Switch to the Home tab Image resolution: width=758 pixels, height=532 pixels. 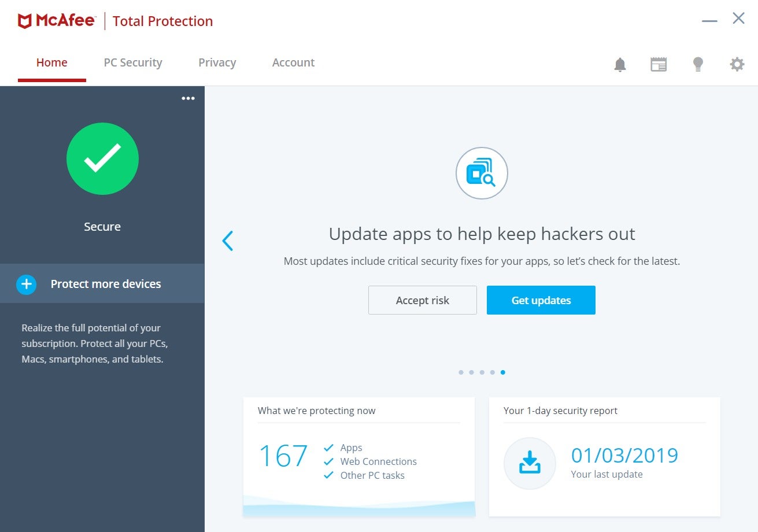(x=52, y=62)
